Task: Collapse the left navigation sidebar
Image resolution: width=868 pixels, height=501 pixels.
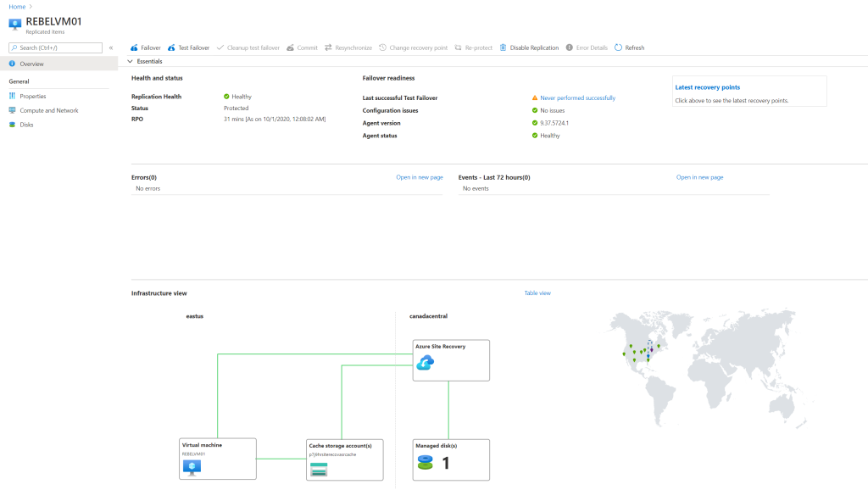Action: [110, 47]
